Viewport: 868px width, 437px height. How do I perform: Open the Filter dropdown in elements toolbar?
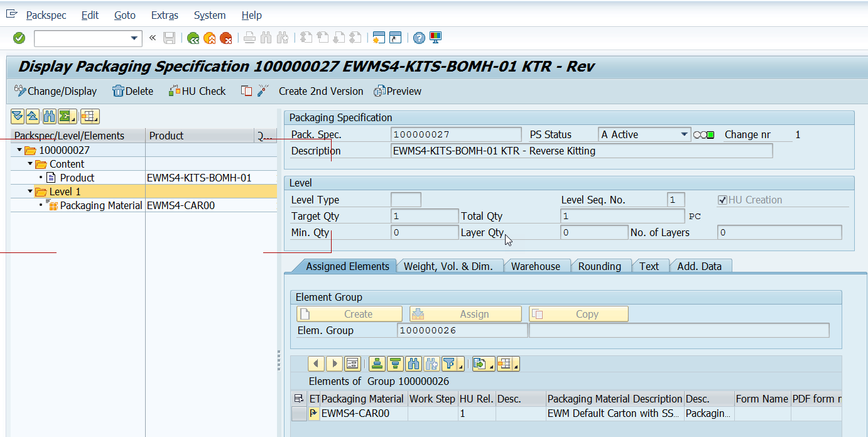point(453,364)
